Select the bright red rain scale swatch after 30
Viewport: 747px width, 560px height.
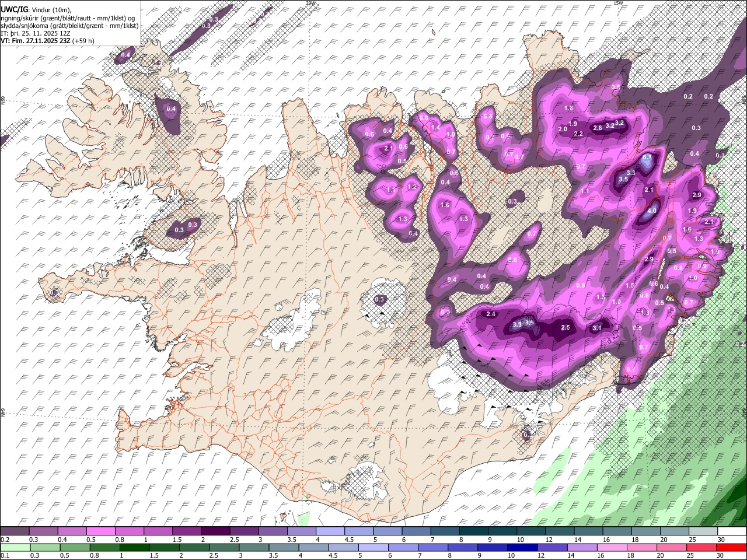coord(732,547)
